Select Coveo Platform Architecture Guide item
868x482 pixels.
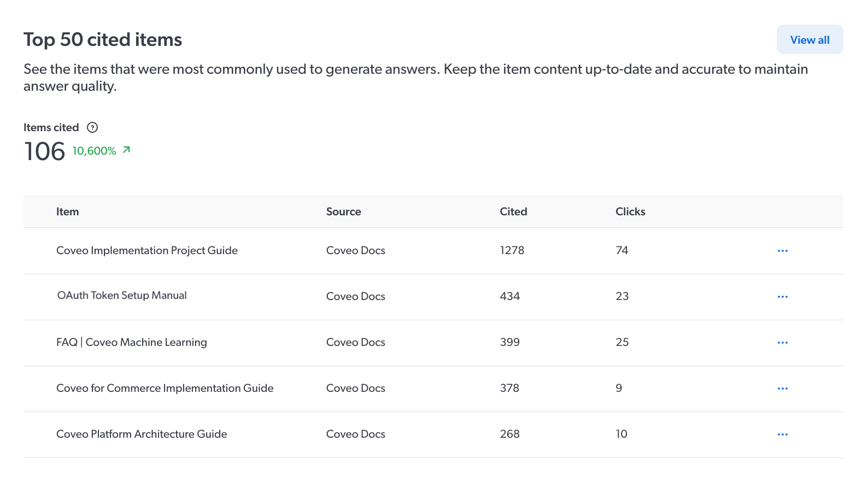pos(142,434)
